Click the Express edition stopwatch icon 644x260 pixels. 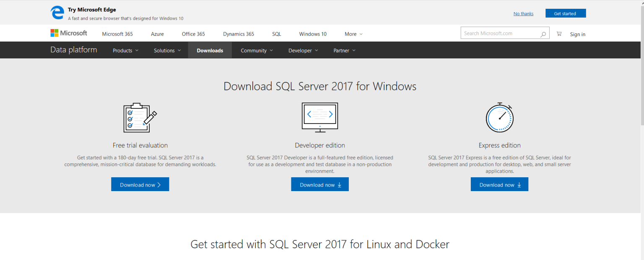click(499, 118)
